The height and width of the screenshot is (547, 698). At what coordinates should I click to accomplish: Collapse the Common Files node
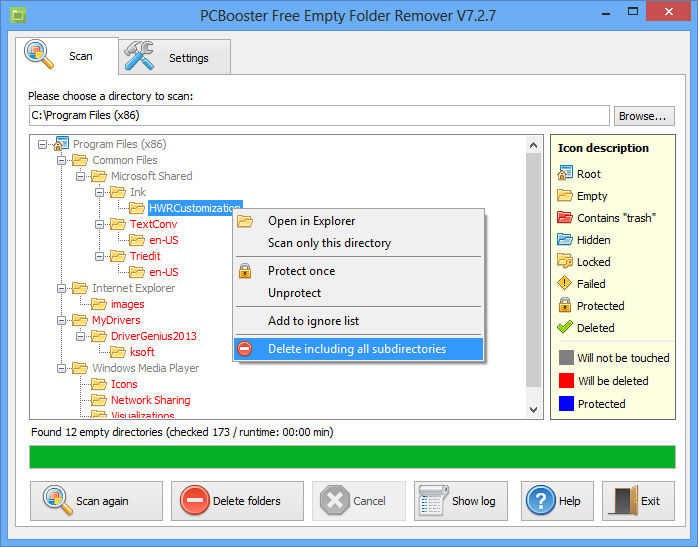(61, 160)
